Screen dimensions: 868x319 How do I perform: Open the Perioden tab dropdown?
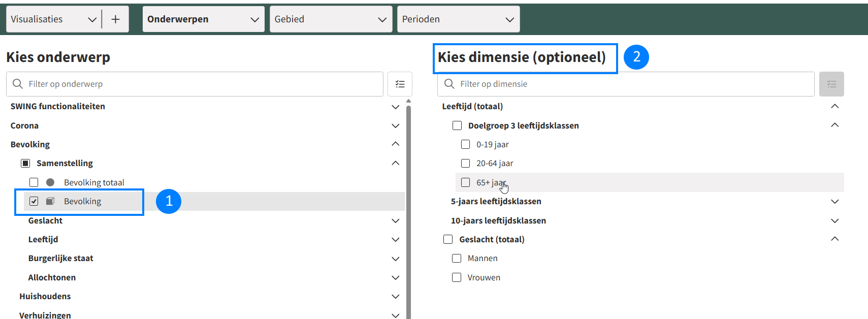pyautogui.click(x=458, y=19)
